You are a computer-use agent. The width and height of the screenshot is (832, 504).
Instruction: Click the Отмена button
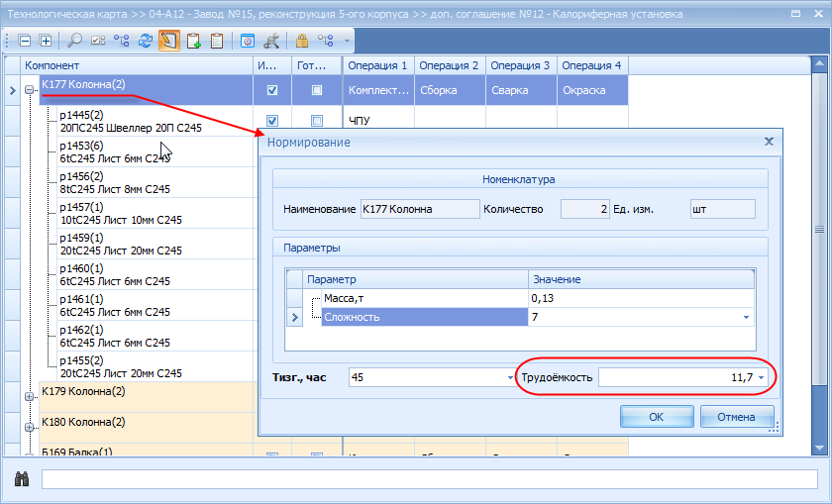point(737,417)
